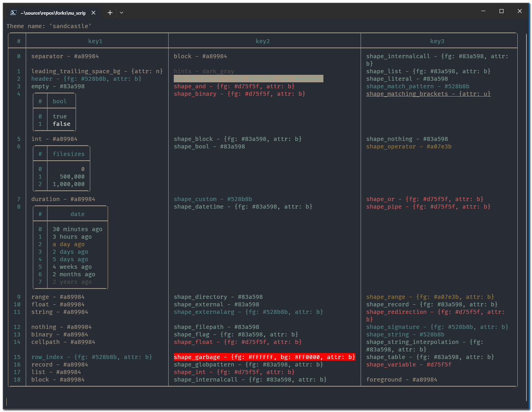The image size is (532, 412).
Task: Click underlined 'shape_matching_brackets' text
Action: [429, 94]
